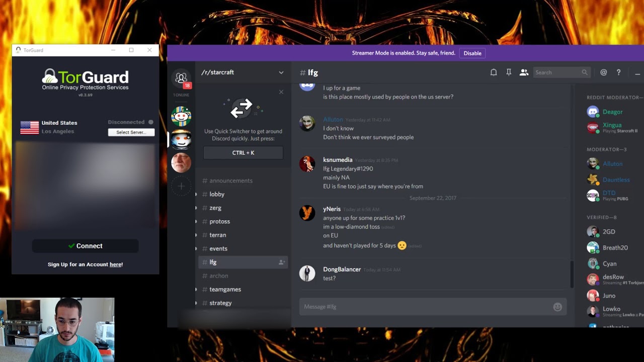Disable Streamer Mode
The image size is (644, 362).
(x=472, y=53)
